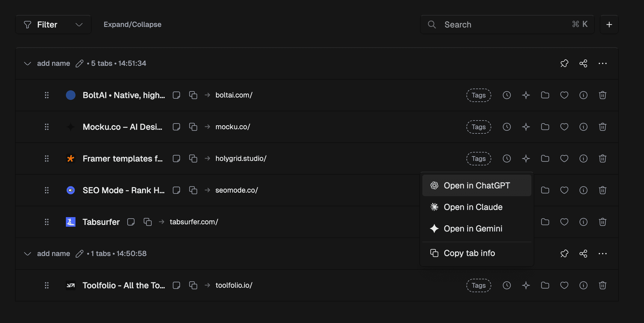
Task: Move Tabsurfer tab to folder
Action: point(545,222)
